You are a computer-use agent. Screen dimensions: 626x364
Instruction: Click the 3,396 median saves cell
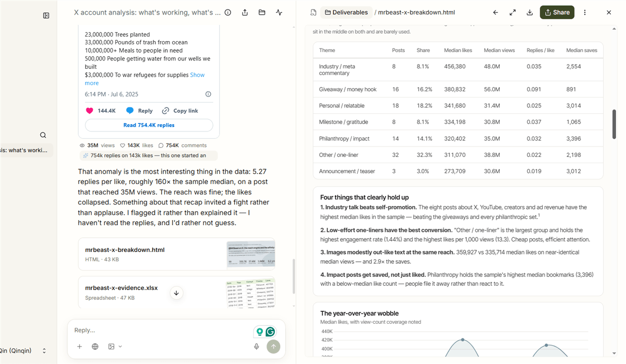click(574, 139)
